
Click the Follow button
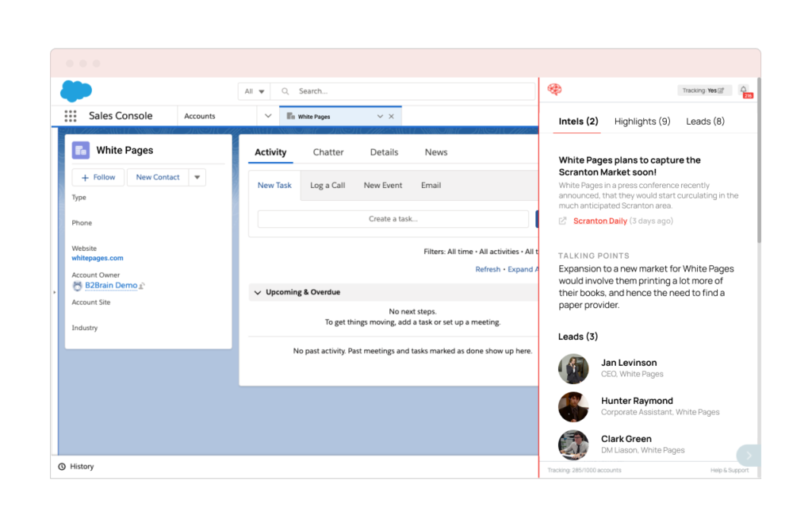tap(98, 177)
